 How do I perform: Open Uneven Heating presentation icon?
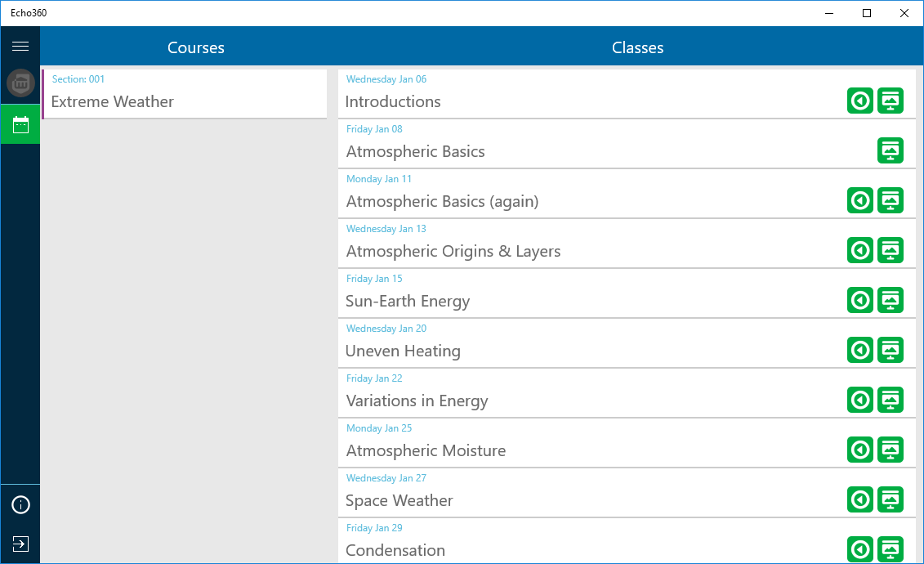click(891, 350)
